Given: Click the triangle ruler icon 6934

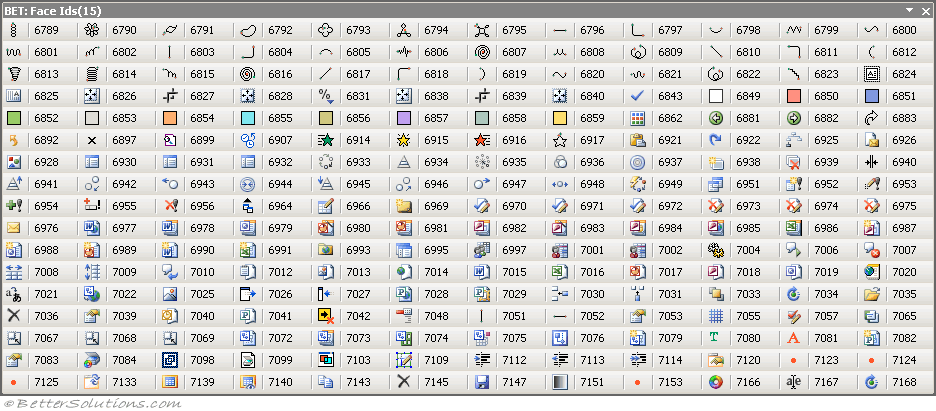Looking at the screenshot, I should [404, 162].
